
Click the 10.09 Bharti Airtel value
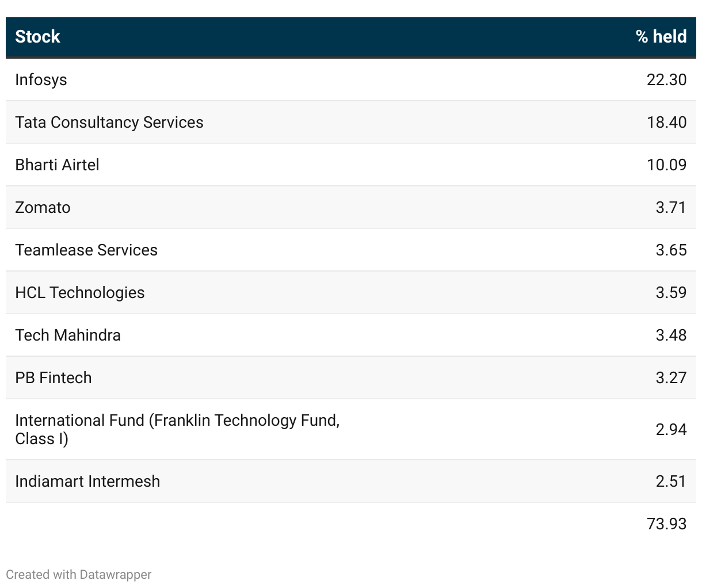[666, 165]
